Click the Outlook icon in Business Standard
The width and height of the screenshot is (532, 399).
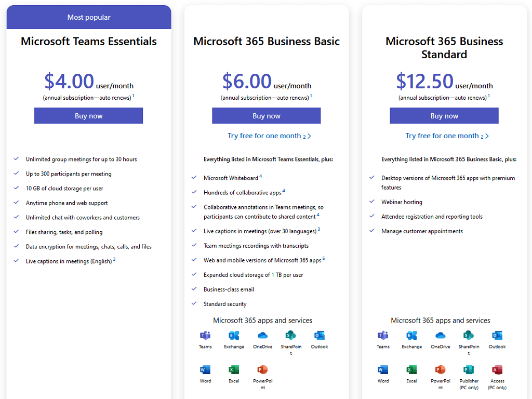pos(497,336)
